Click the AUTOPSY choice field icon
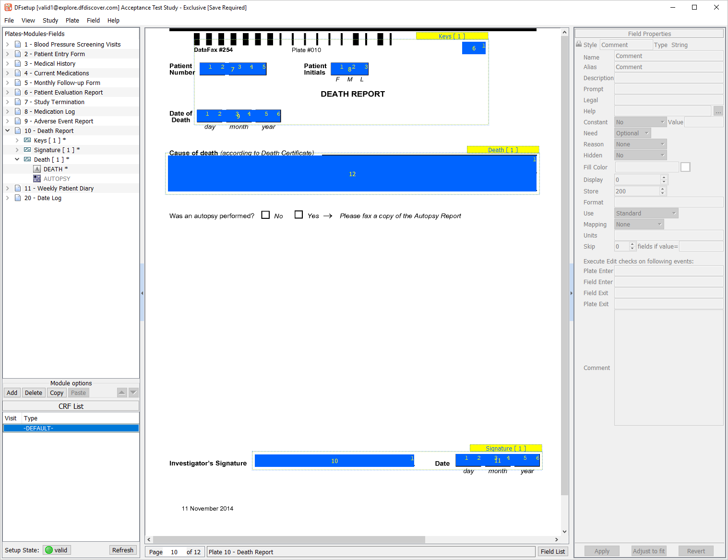This screenshot has width=728, height=560. tap(37, 179)
